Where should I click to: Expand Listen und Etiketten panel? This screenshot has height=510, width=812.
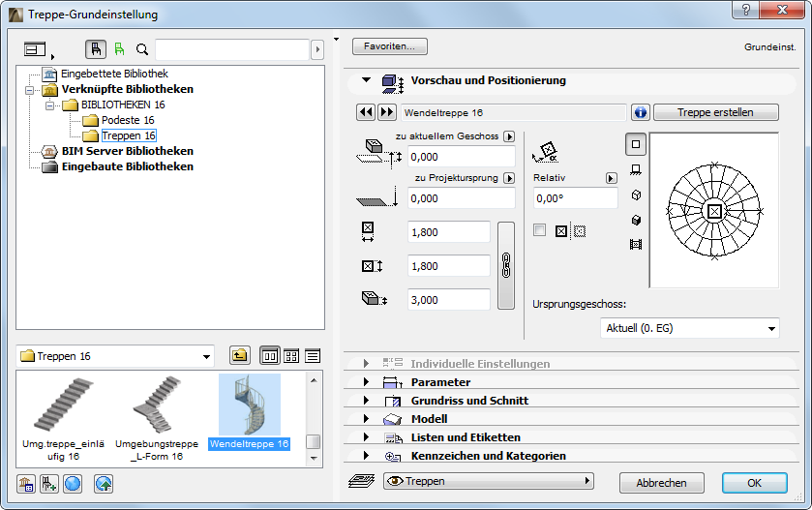[366, 437]
